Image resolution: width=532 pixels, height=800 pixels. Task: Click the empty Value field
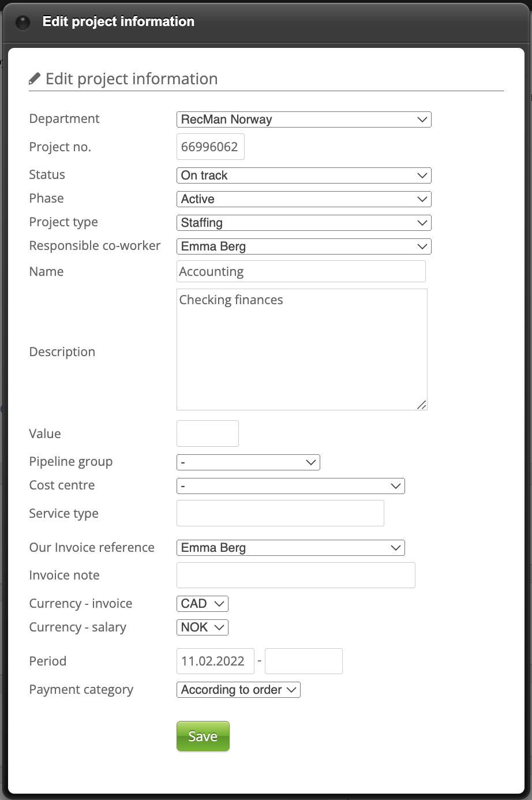(207, 433)
